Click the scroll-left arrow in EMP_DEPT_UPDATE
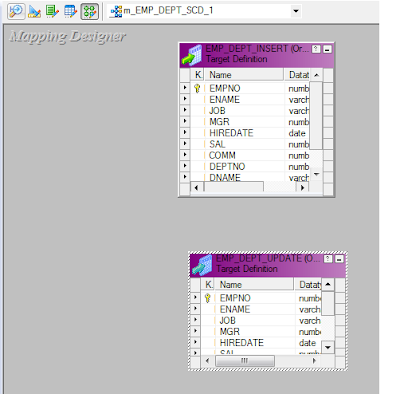The width and height of the screenshot is (400, 394). (x=207, y=360)
